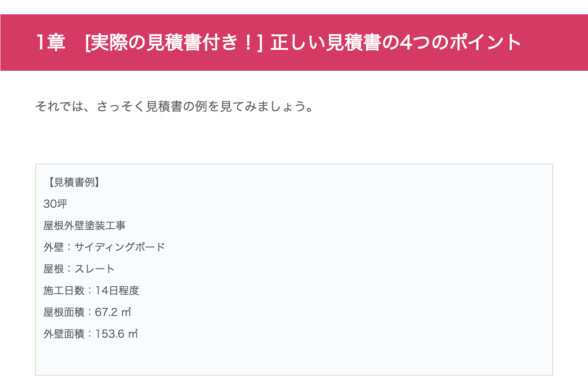Click the '67.2 ㎡' roof area value

tap(113, 312)
